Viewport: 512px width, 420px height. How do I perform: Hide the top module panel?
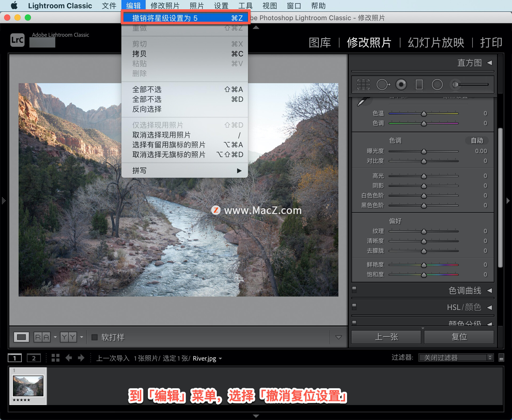[x=256, y=27]
